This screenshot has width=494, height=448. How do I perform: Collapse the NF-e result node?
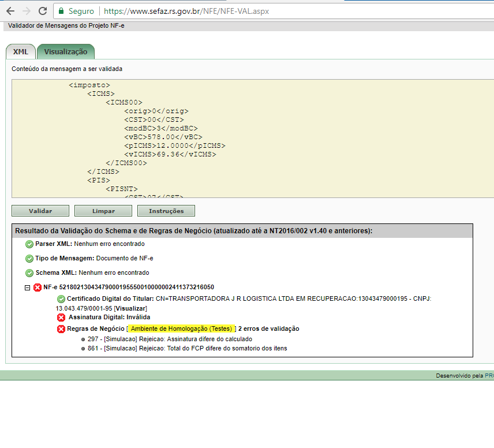tap(27, 288)
